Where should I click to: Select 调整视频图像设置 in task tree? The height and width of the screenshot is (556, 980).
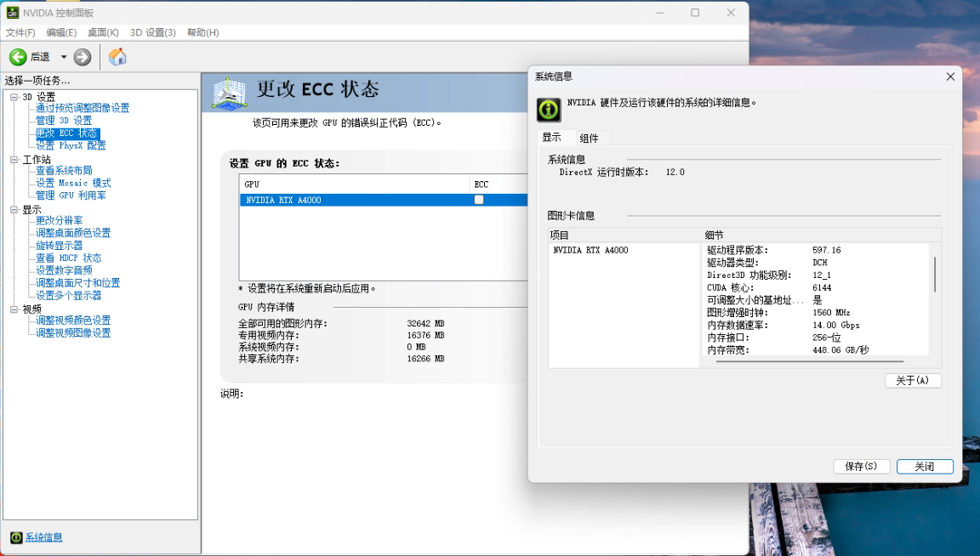(73, 333)
